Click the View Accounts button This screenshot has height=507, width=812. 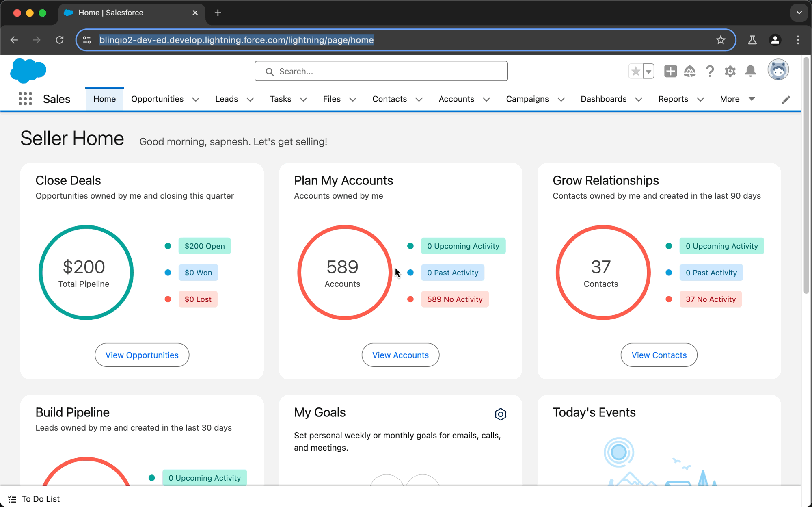400,355
